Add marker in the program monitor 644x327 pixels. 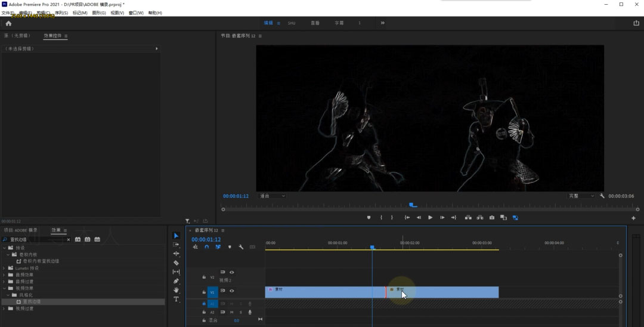point(369,218)
